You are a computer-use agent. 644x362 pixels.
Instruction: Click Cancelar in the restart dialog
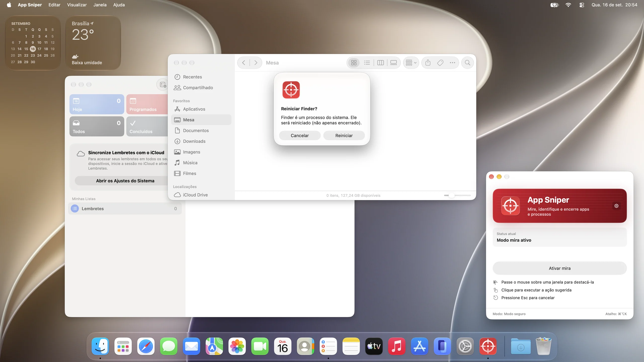tap(300, 135)
